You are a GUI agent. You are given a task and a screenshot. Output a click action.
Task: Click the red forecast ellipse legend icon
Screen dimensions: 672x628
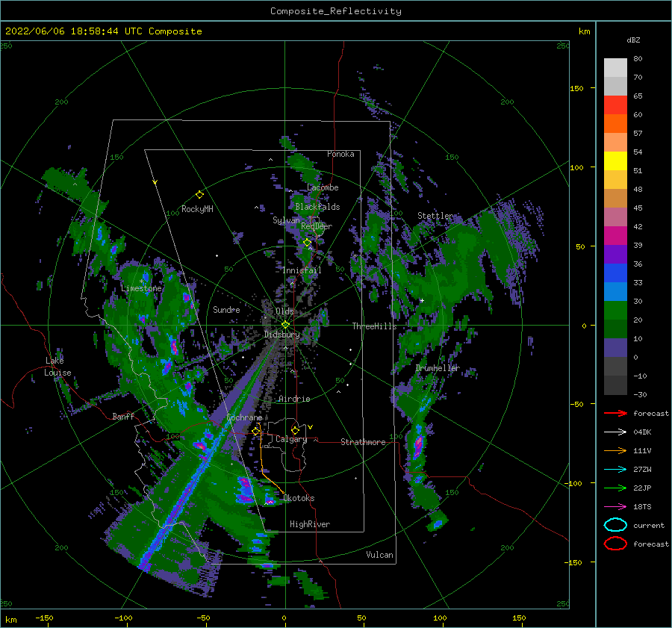click(x=615, y=544)
